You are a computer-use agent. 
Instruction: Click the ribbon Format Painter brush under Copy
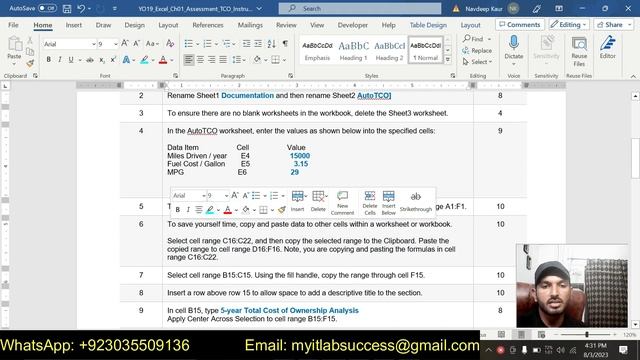pyautogui.click(x=30, y=63)
